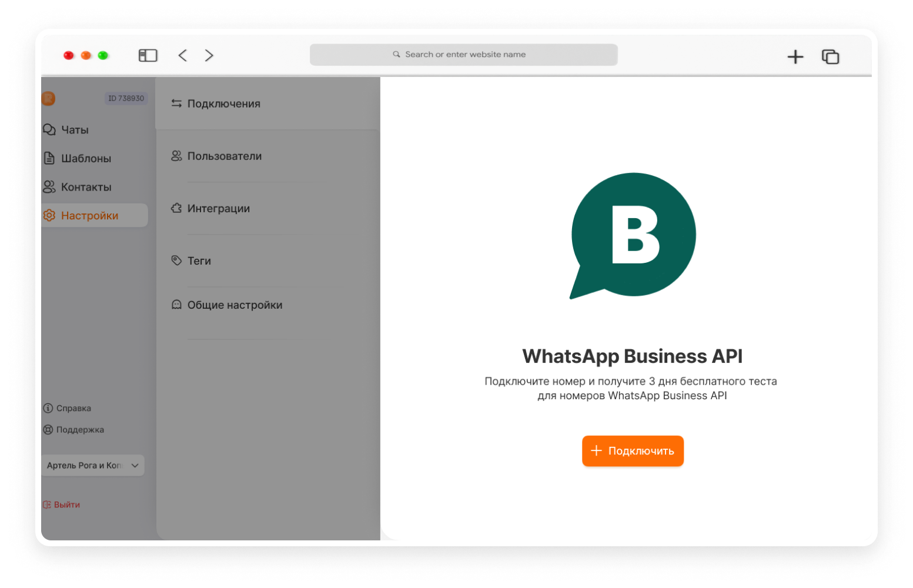Click the Теги tag icon
Screen dimensions: 913x588
click(176, 260)
